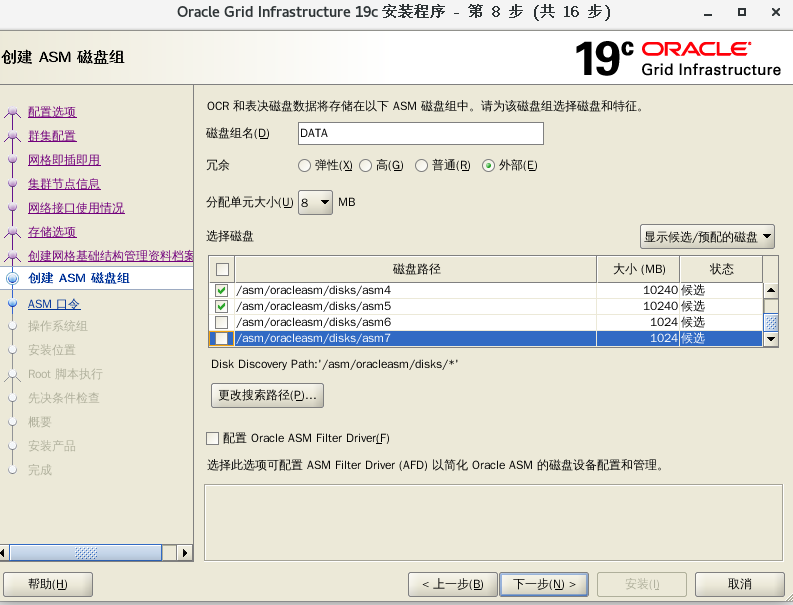Click the 大小 (MB) column header
Image resolution: width=793 pixels, height=605 pixels.
(x=639, y=269)
